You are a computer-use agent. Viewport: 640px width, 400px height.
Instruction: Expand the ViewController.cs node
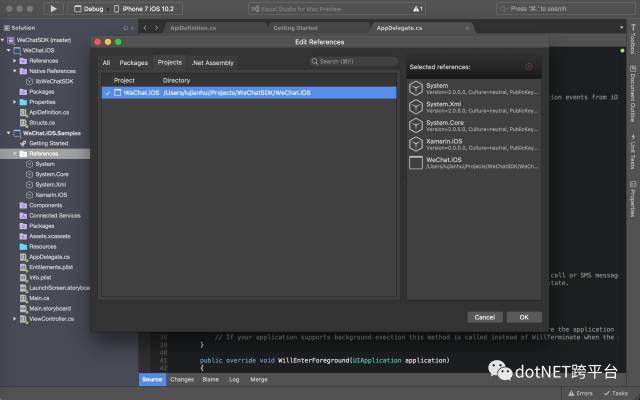coord(15,319)
